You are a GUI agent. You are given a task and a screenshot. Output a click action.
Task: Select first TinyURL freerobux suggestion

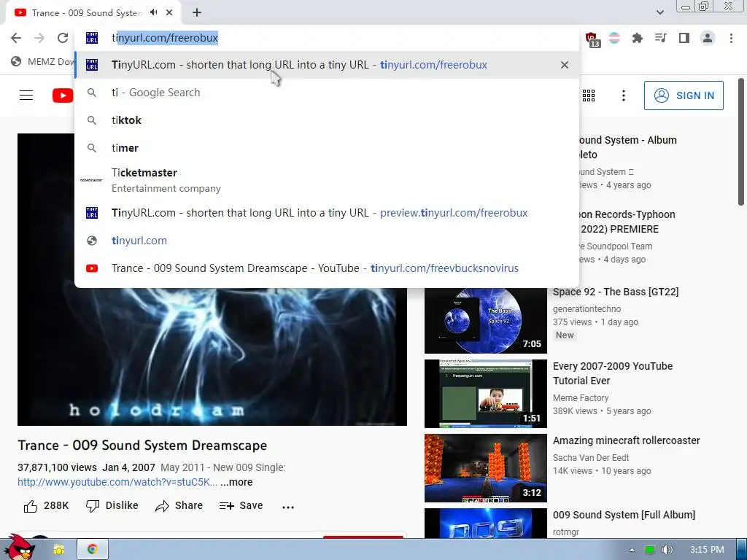click(x=326, y=65)
